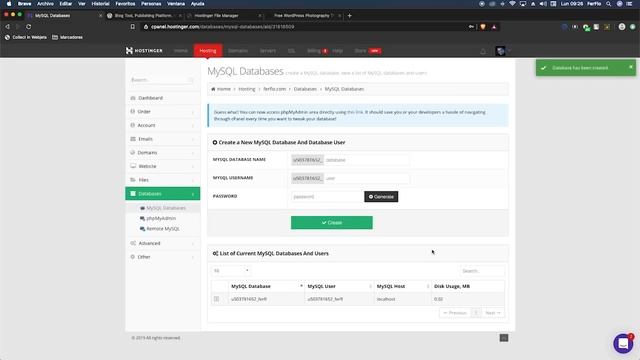Open the notification bell in Hostinger header

483,51
